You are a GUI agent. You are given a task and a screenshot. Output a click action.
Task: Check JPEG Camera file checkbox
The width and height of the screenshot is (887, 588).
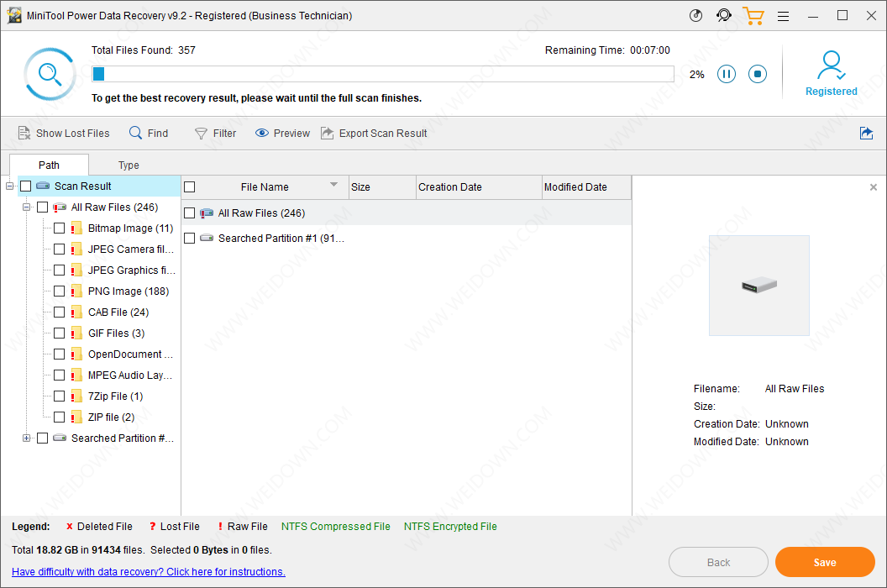coord(60,249)
